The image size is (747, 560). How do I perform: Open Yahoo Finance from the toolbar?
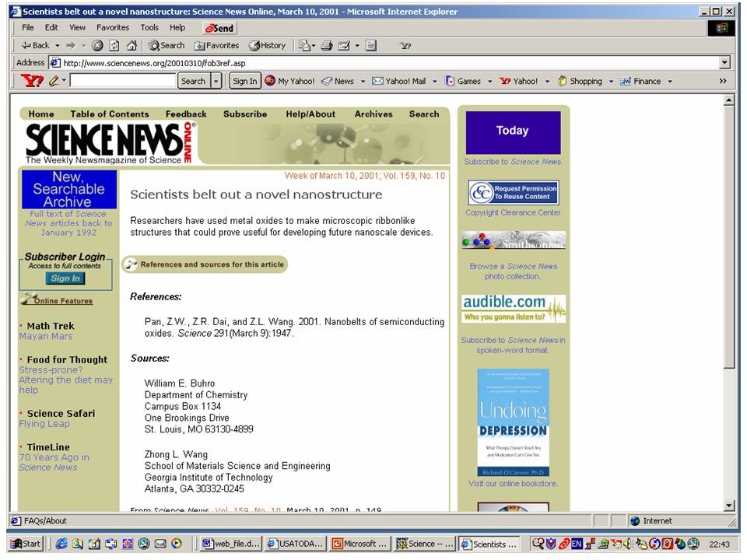point(640,81)
